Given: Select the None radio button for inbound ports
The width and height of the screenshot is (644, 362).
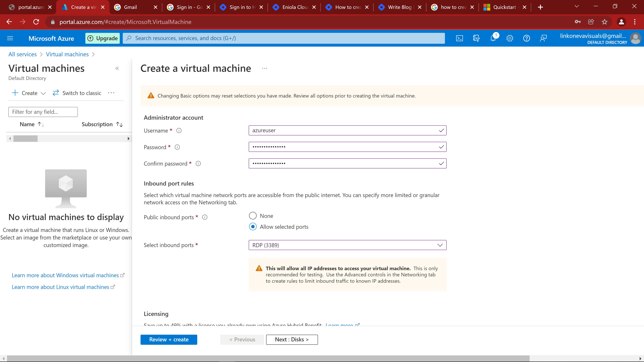Looking at the screenshot, I should 253,216.
